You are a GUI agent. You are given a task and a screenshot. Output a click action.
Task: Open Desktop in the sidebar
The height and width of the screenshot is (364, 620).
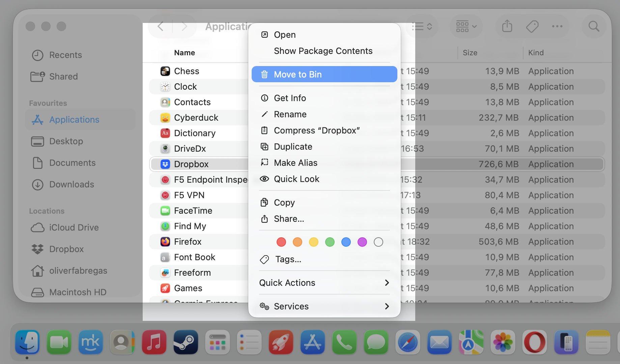pyautogui.click(x=80, y=141)
